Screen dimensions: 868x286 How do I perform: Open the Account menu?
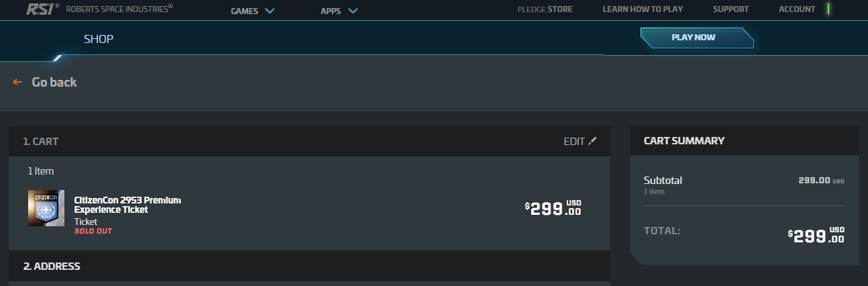point(797,9)
